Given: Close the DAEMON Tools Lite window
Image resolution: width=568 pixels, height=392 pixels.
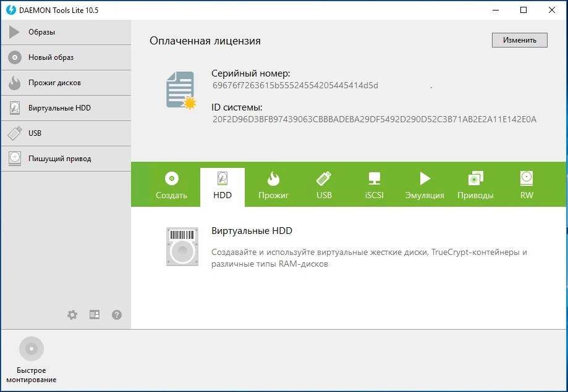Looking at the screenshot, I should (x=552, y=10).
